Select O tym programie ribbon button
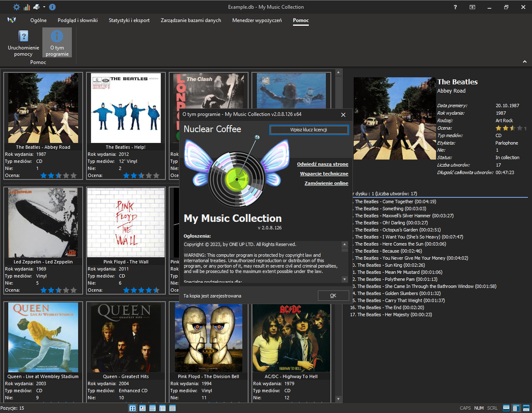 coord(57,43)
